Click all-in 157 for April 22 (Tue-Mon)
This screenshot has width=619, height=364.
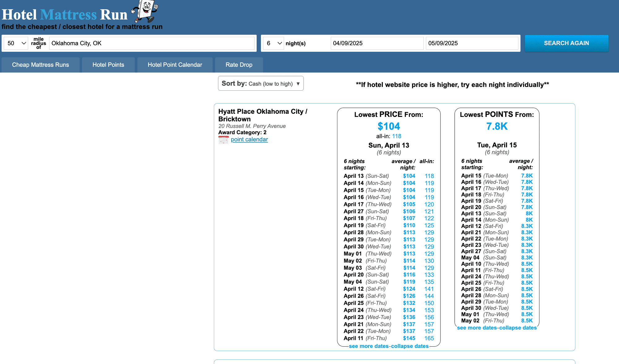pyautogui.click(x=429, y=331)
